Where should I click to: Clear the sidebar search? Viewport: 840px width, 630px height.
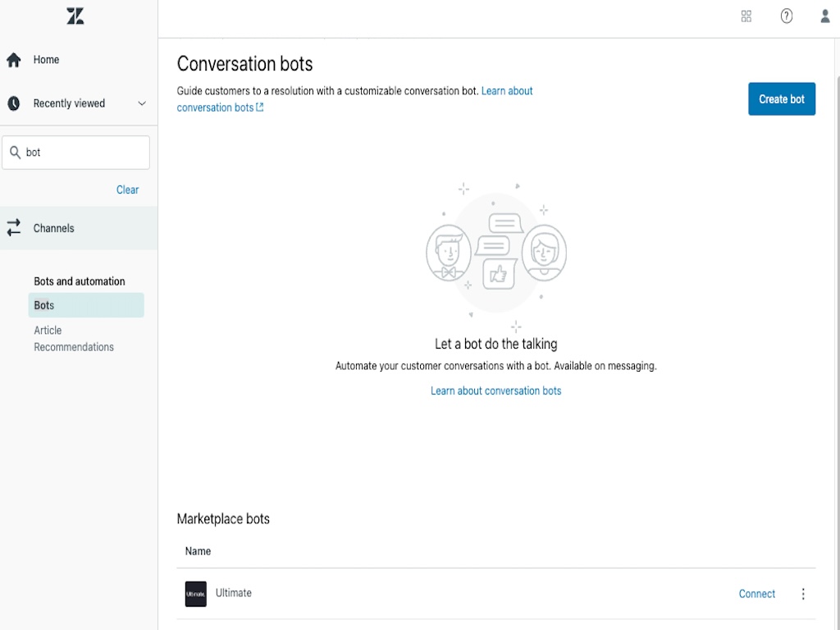click(x=127, y=189)
